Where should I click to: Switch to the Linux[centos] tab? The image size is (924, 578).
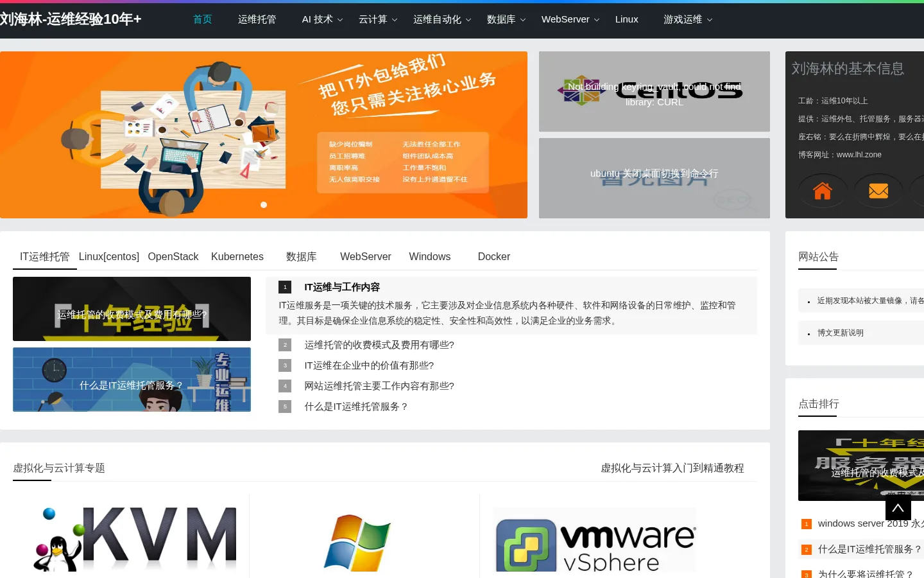(x=109, y=257)
